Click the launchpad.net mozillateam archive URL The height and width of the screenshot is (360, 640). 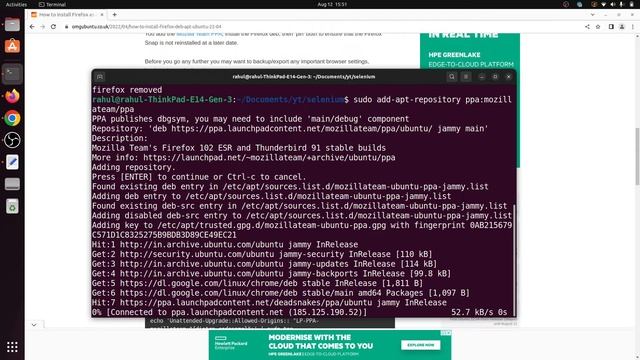pos(269,158)
